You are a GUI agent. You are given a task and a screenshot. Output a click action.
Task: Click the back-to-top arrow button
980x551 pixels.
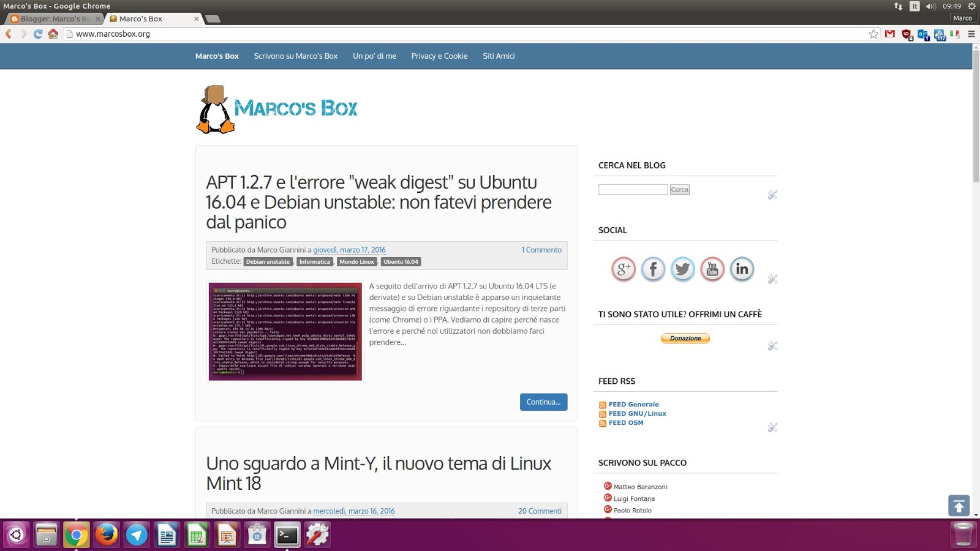click(959, 506)
